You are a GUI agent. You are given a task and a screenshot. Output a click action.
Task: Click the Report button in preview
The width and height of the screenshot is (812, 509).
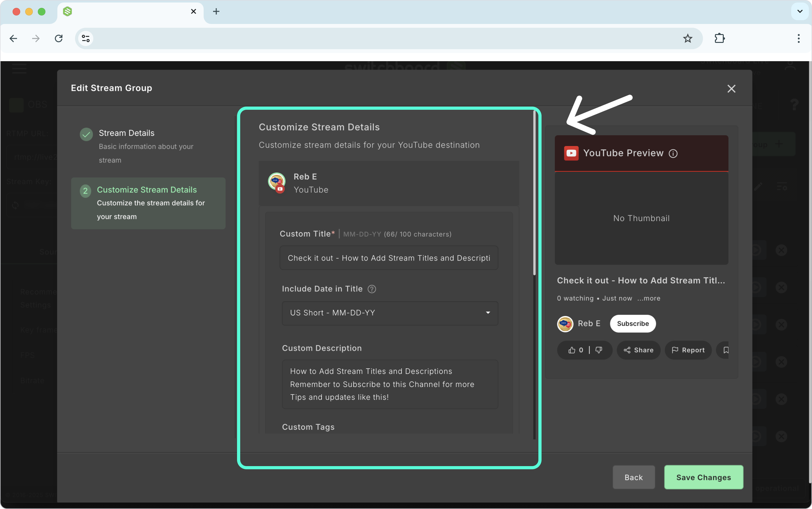(688, 350)
